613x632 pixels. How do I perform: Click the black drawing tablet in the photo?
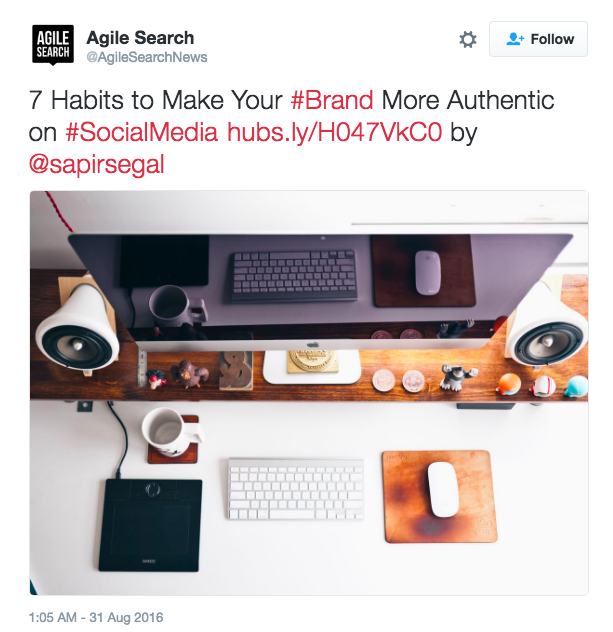click(150, 525)
